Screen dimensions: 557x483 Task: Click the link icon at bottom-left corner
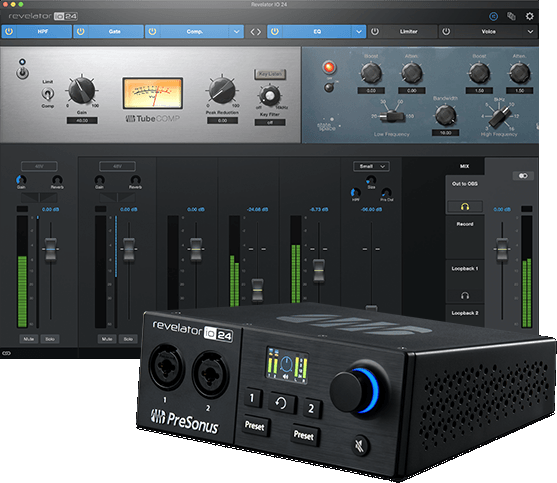tap(7, 353)
